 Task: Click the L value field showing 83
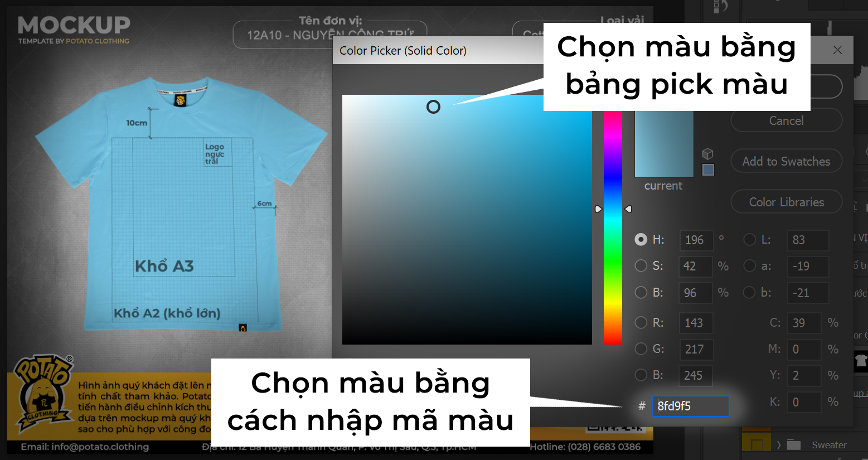pyautogui.click(x=808, y=240)
